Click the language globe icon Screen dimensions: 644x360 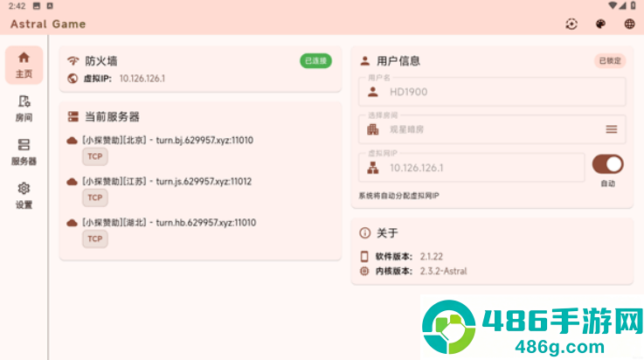click(629, 24)
